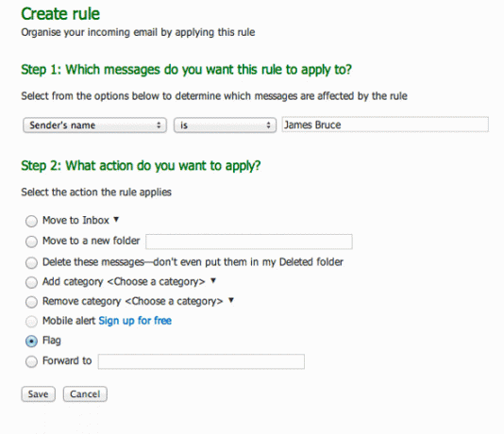Click the Add category <Choose a category> label

point(124,282)
